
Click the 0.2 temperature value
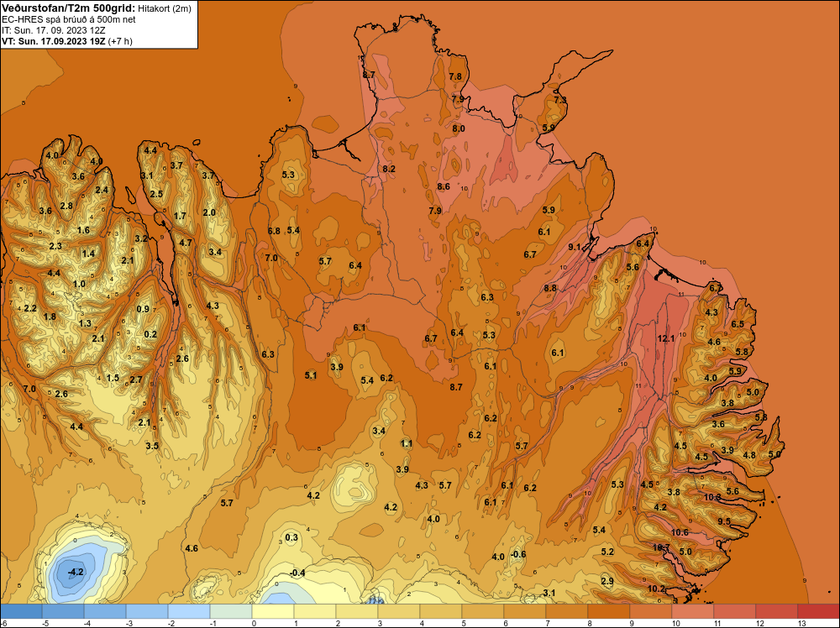(x=151, y=335)
